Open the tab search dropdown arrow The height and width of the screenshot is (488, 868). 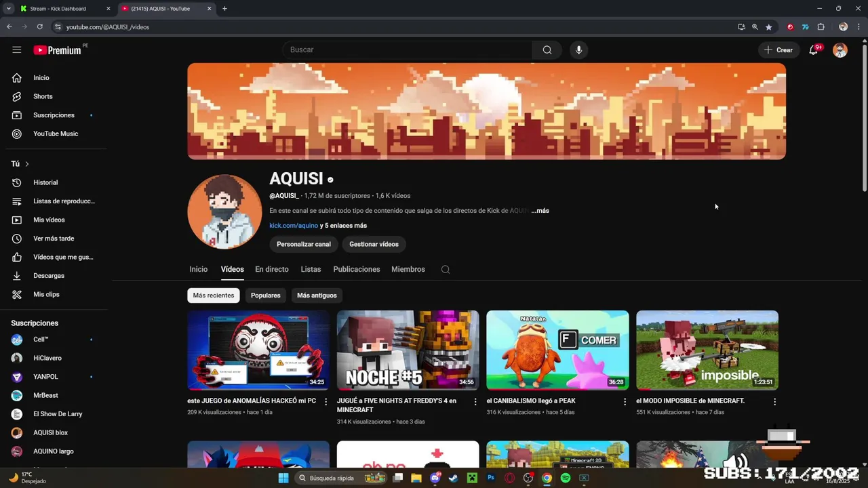pos(9,9)
